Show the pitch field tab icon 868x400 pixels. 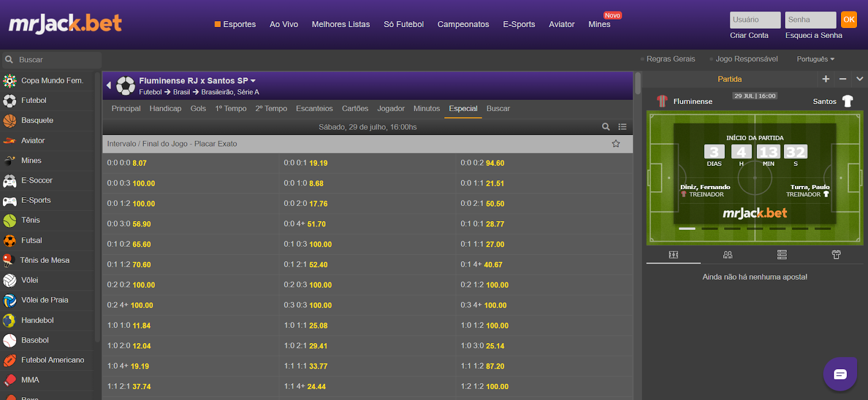pos(673,255)
